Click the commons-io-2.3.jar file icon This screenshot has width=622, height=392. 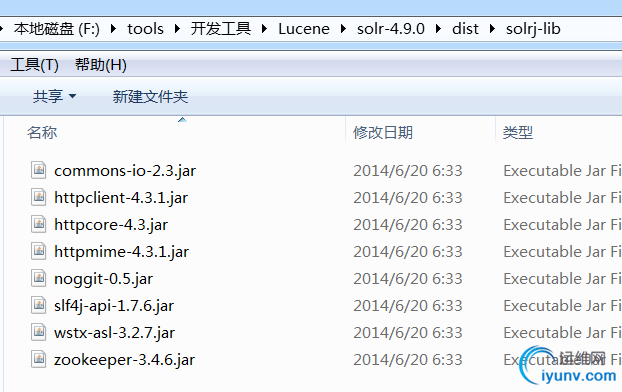click(x=38, y=170)
